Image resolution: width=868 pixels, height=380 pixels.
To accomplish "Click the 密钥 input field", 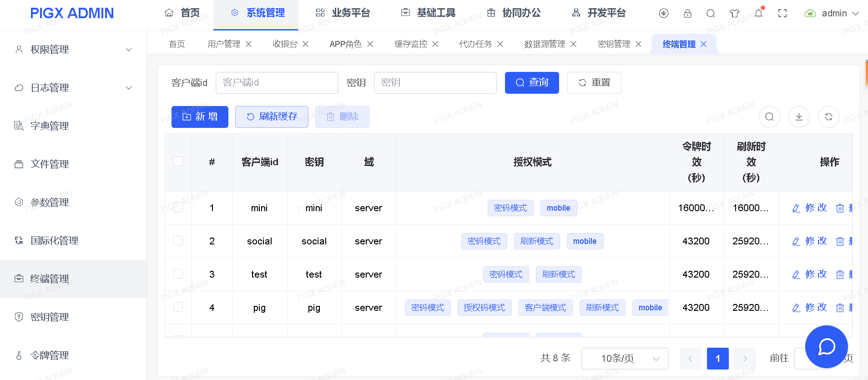I will (435, 83).
